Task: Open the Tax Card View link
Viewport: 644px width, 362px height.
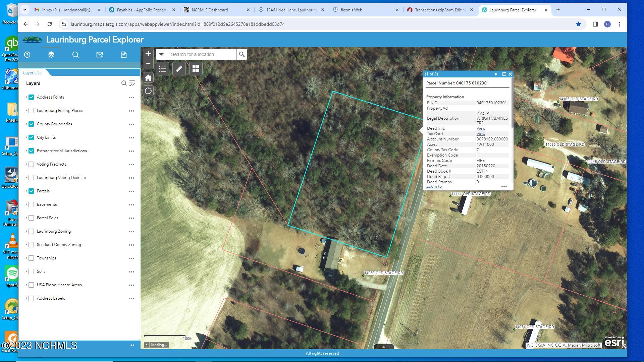Action: click(x=481, y=134)
